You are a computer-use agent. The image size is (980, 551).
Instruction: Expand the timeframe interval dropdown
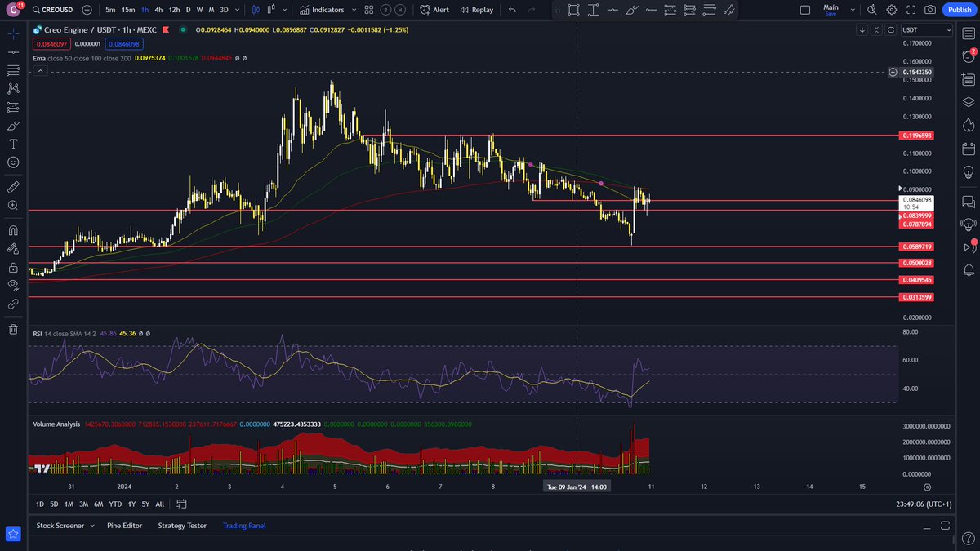pyautogui.click(x=238, y=10)
